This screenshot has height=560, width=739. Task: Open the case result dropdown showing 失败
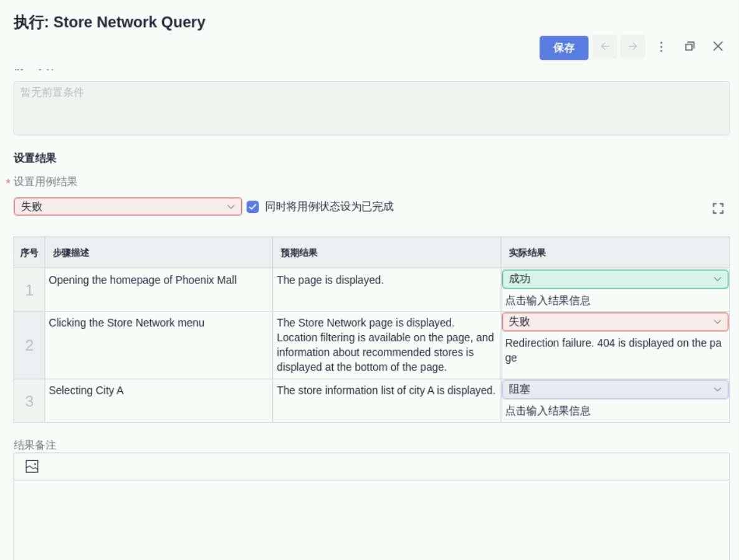(x=128, y=207)
